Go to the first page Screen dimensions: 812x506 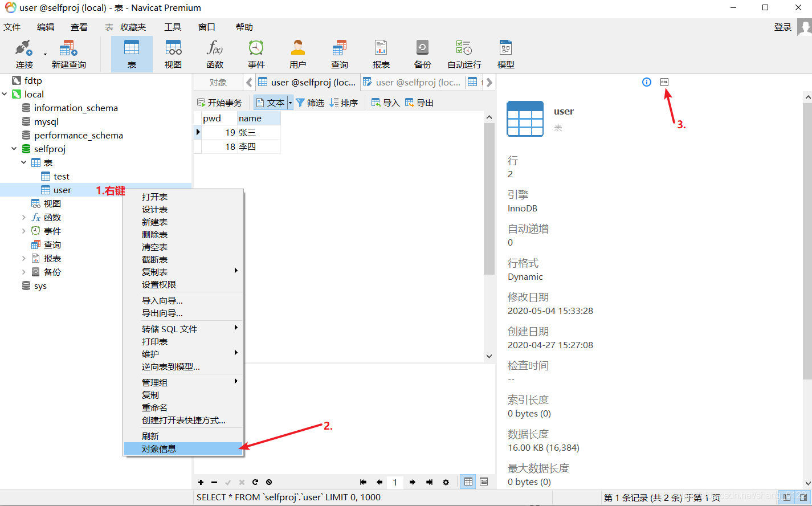pyautogui.click(x=363, y=482)
